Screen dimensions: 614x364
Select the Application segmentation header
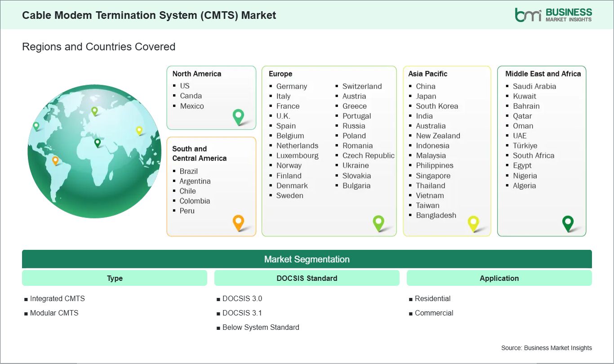tap(499, 278)
